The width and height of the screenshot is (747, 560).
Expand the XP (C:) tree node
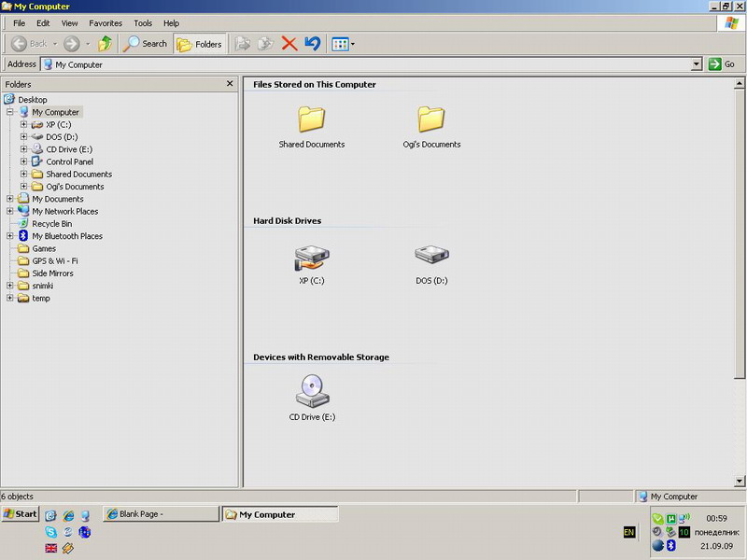tap(24, 124)
